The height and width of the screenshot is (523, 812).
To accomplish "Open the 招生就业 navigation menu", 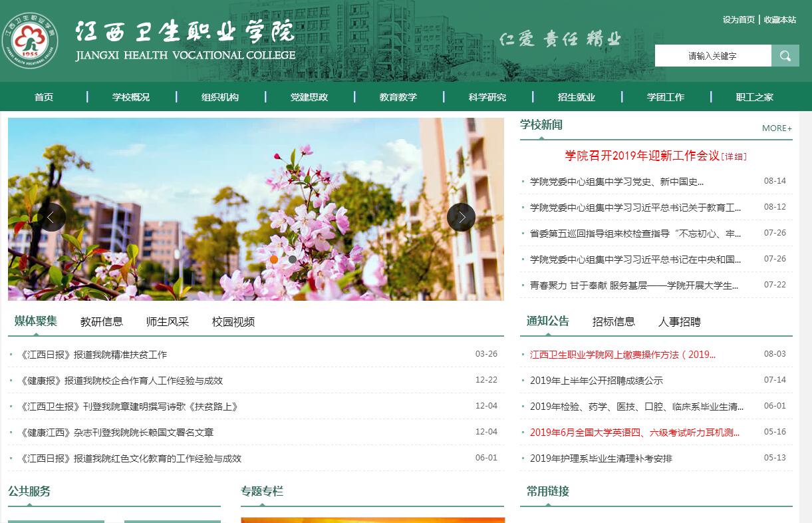I will coord(576,97).
